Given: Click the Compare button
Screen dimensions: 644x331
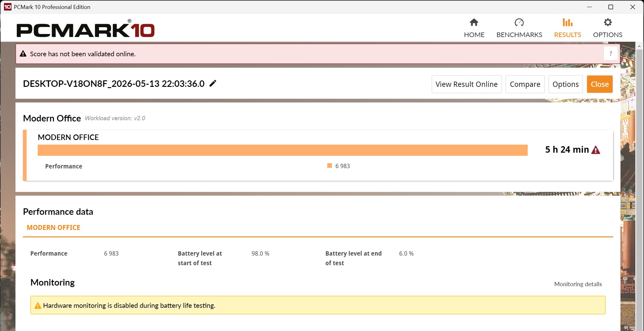Looking at the screenshot, I should pyautogui.click(x=525, y=84).
